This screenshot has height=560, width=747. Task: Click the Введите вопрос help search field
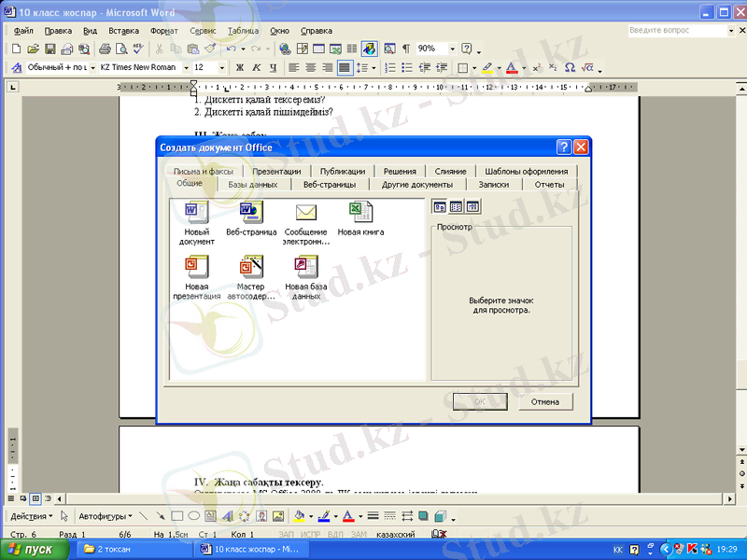click(x=675, y=31)
